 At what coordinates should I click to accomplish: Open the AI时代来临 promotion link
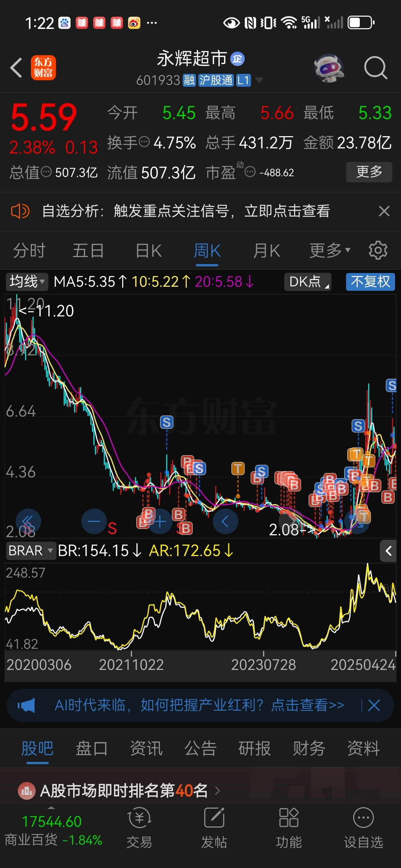(200, 705)
